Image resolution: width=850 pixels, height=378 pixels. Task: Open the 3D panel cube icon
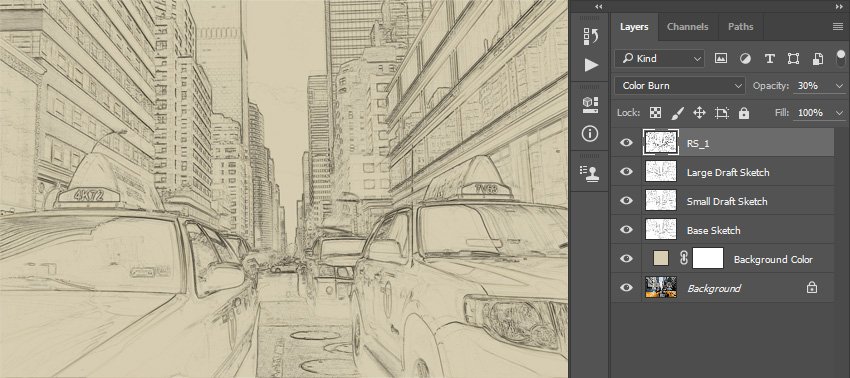(x=590, y=105)
